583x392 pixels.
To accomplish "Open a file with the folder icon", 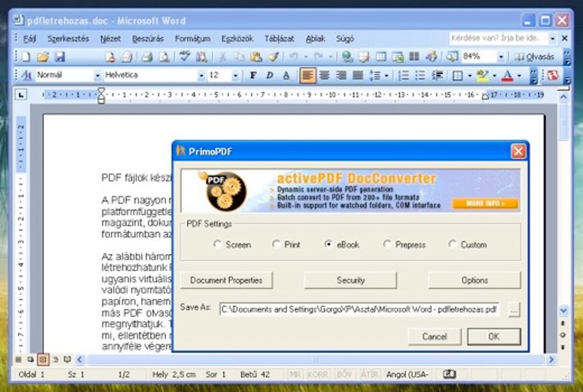I will pos(43,57).
